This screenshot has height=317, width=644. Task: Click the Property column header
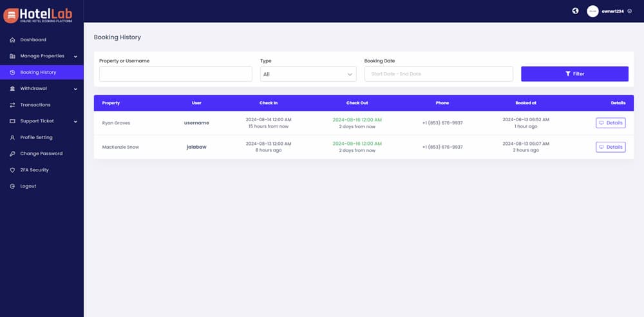(x=111, y=103)
